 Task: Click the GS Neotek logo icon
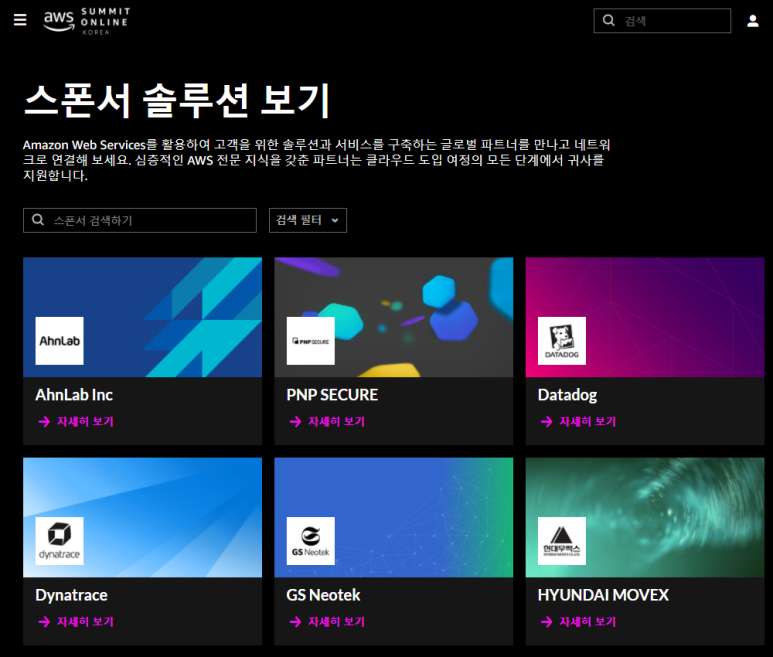(x=310, y=541)
